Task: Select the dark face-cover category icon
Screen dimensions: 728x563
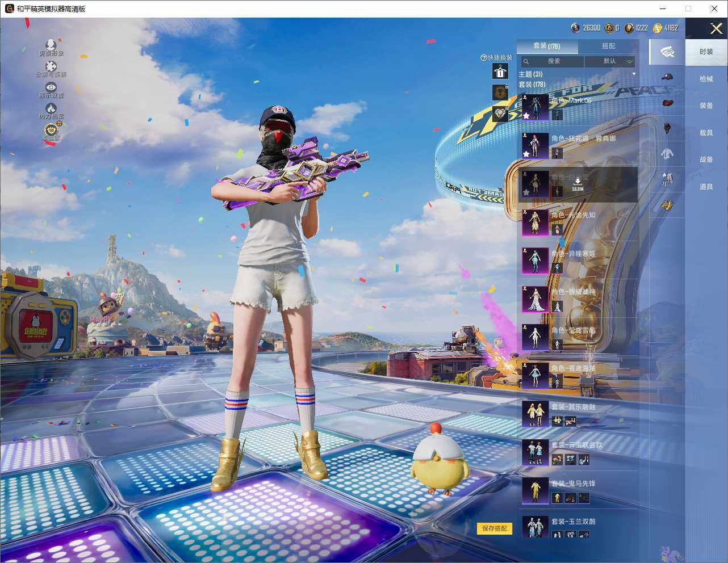Action: click(x=667, y=128)
